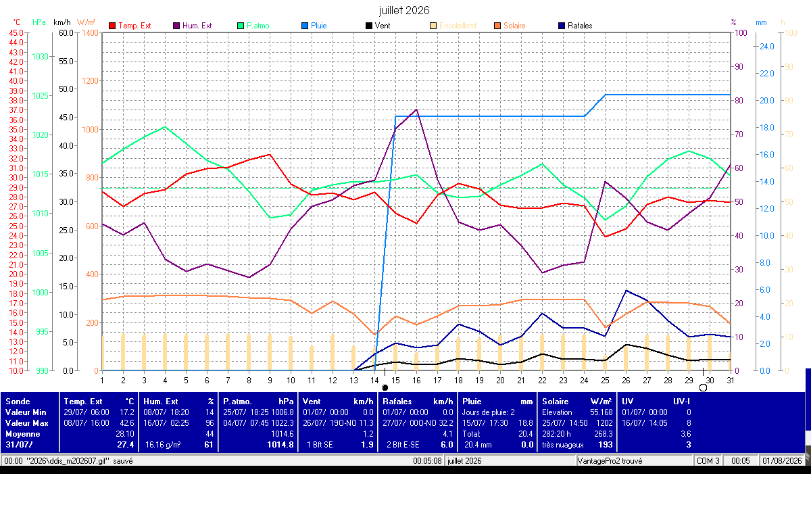Click the filled moon phase icon below day 14
This screenshot has width=811, height=532.
click(385, 387)
